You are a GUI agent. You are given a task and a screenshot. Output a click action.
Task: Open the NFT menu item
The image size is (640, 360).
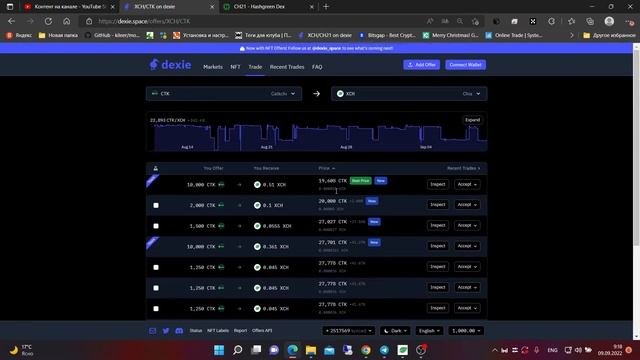tap(235, 67)
